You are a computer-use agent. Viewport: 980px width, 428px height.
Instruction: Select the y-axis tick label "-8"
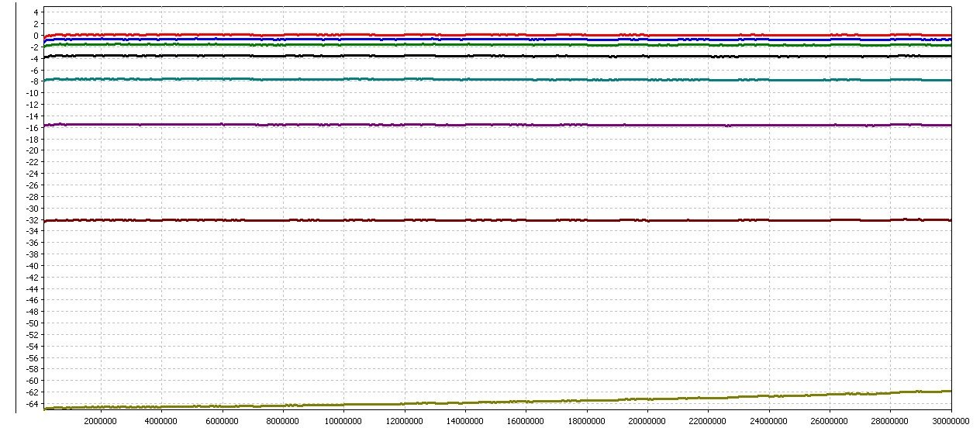pos(34,81)
